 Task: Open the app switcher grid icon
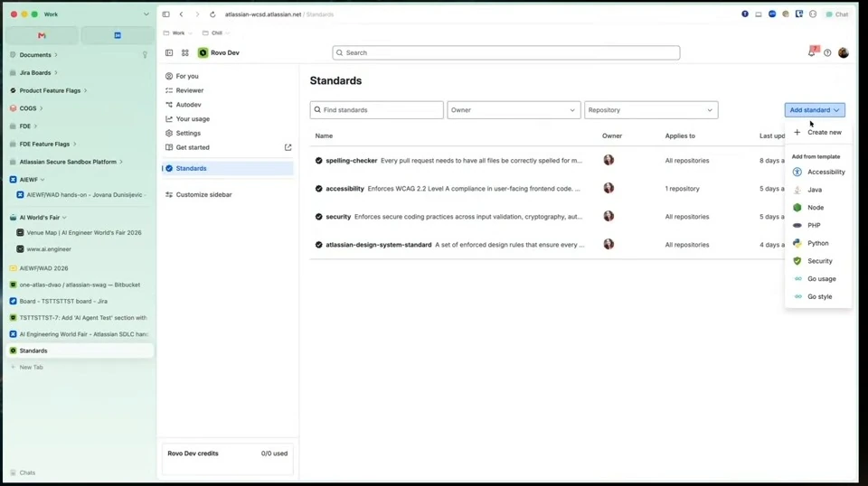point(184,52)
